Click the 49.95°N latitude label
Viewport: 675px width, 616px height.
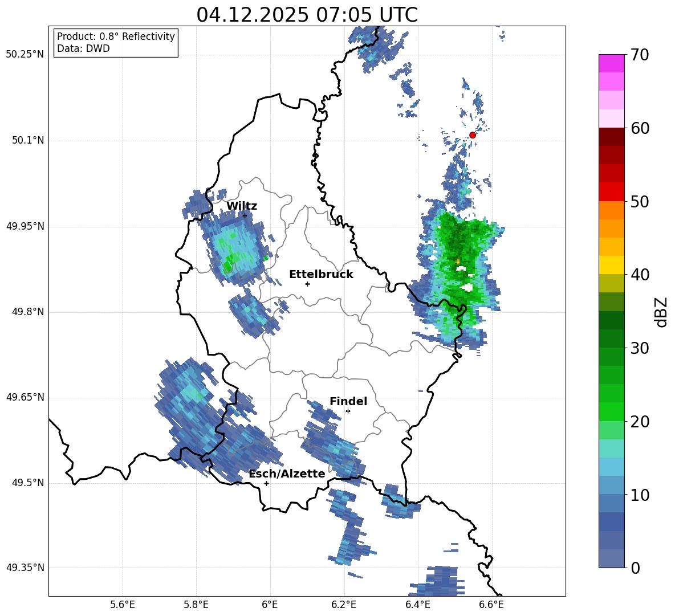(25, 226)
